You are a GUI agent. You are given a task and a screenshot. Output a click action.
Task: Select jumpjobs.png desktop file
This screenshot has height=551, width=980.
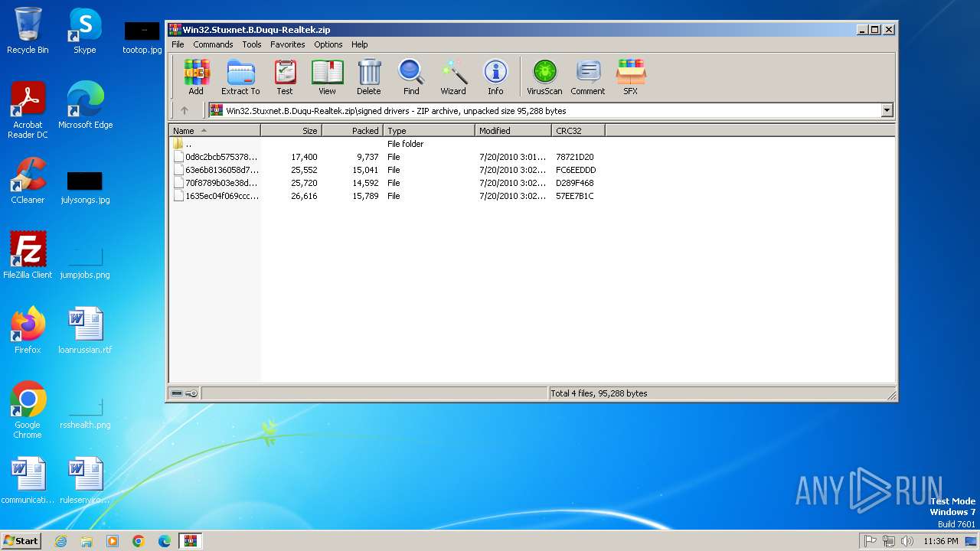pos(85,262)
